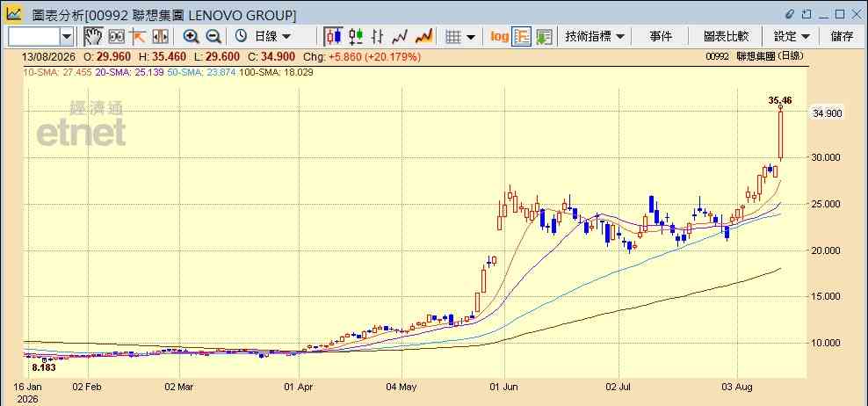Toggle the data legend panel icon
This screenshot has height=406, width=868.
(522, 37)
